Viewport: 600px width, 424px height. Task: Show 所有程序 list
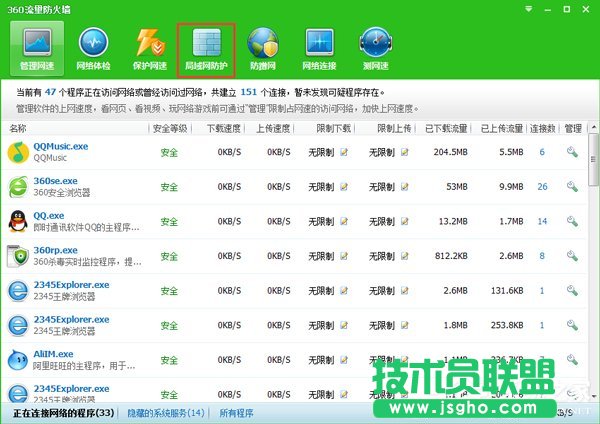coord(236,413)
